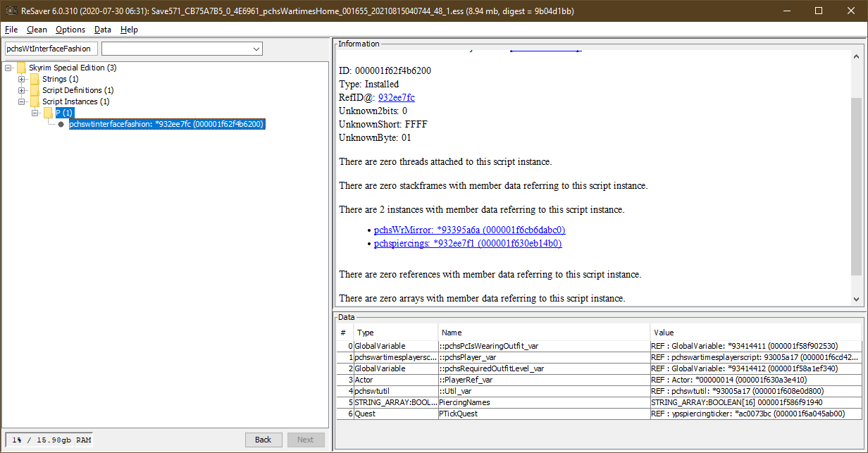Select the ::pchsPcIsWearingOutfit_var name cell

tap(544, 346)
